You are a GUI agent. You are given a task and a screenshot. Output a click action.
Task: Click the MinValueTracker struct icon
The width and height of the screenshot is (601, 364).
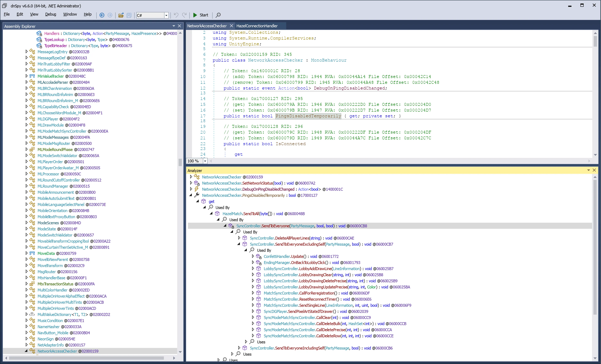[32, 76]
